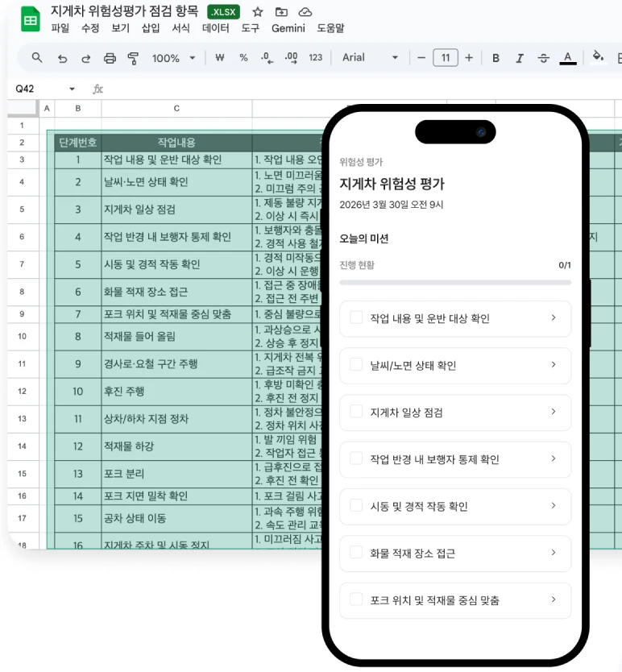Star the spreadsheet document
The image size is (622, 672).
click(x=257, y=12)
